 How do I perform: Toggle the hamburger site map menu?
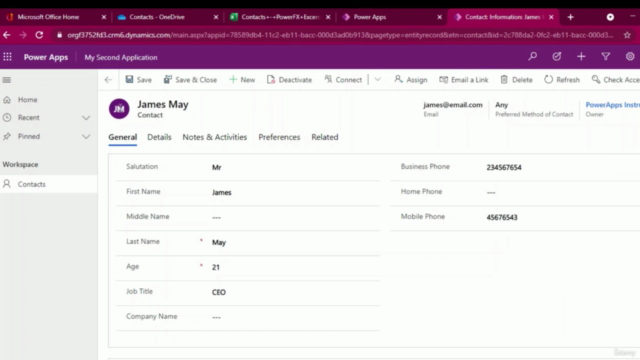click(x=7, y=80)
